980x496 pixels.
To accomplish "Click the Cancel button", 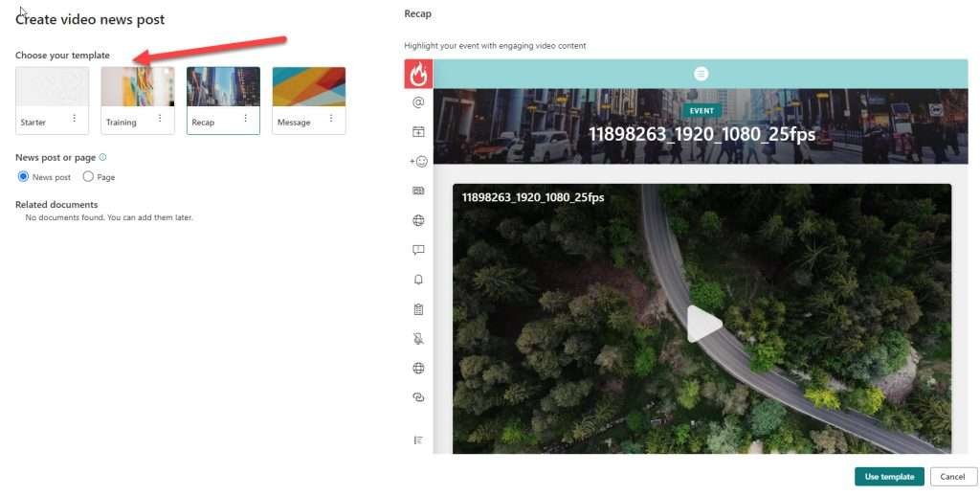I will click(x=953, y=477).
